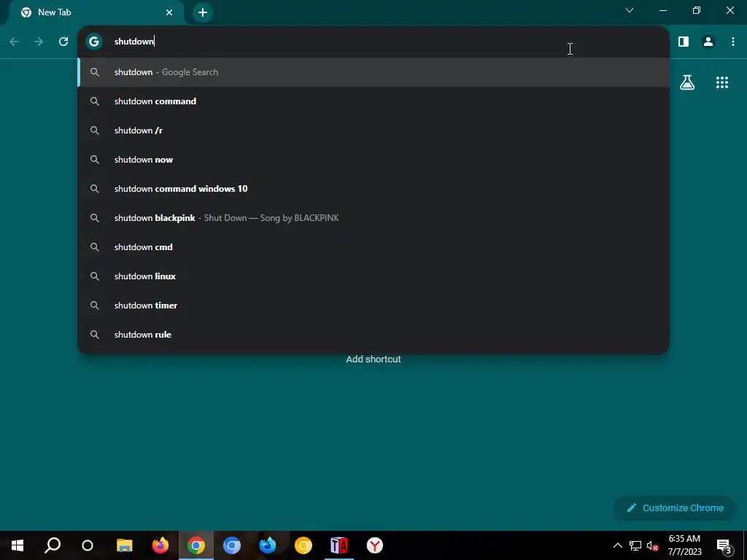Open the side panel icon
The width and height of the screenshot is (747, 560).
point(683,42)
